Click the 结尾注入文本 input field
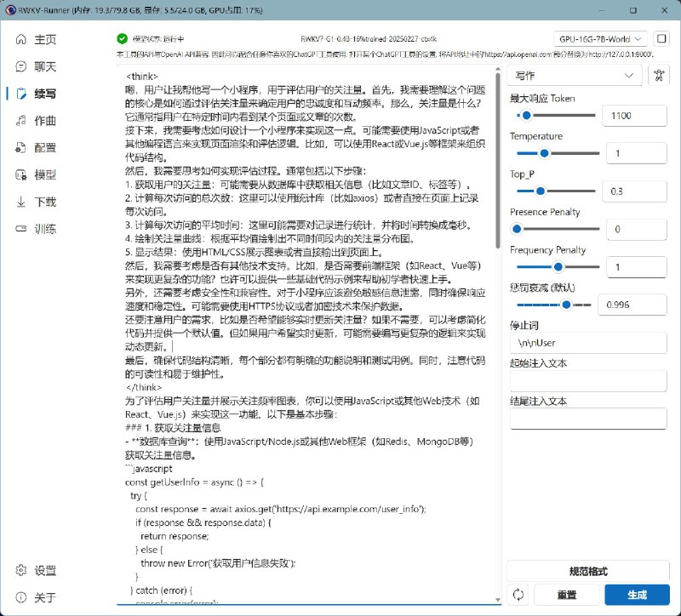Screen dimensions: 681x616 588,419
